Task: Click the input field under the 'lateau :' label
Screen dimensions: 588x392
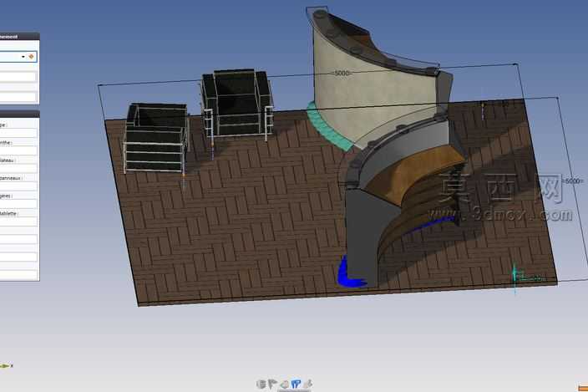Action: pyautogui.click(x=18, y=169)
